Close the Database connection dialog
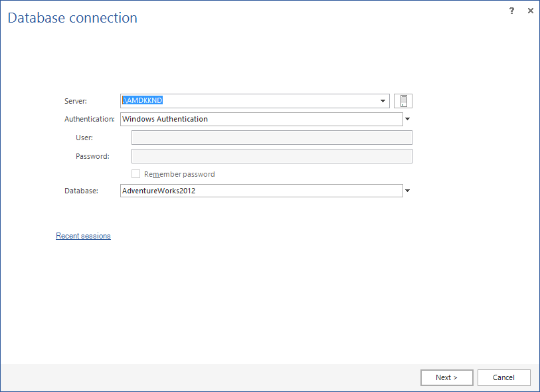Screen dimensions: 540x392 [x=530, y=11]
